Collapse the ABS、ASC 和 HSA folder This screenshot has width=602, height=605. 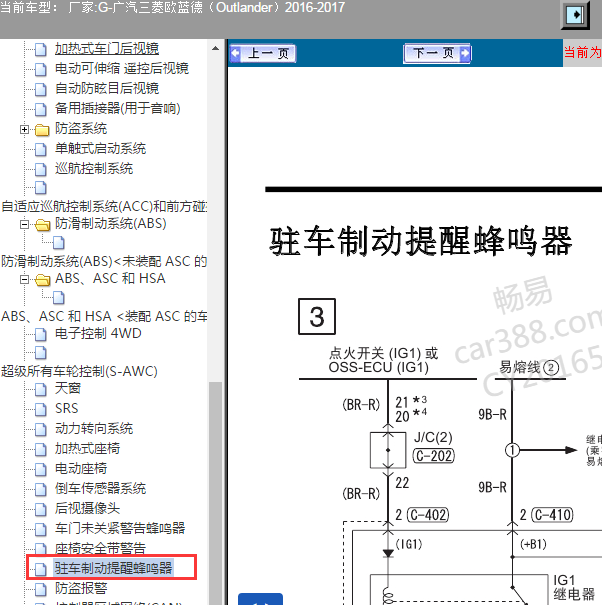[x=24, y=279]
